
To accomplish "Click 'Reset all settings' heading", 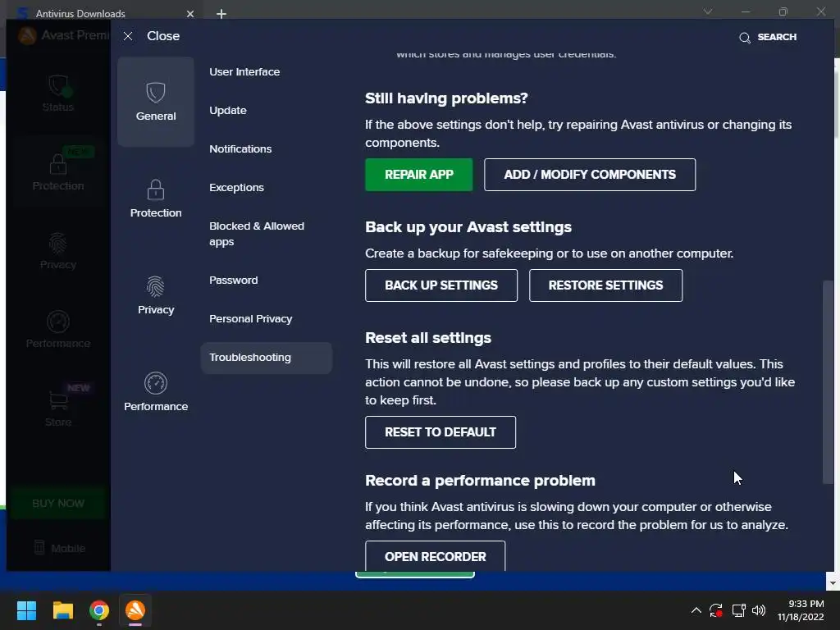I will [x=428, y=338].
